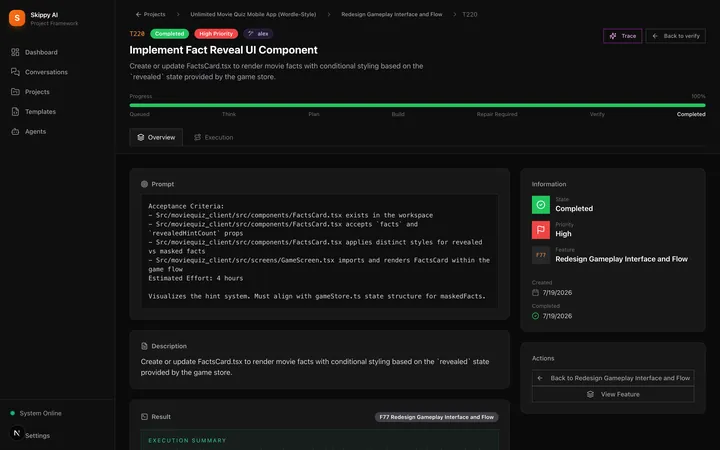The height and width of the screenshot is (450, 720).
Task: Click the Overview layers icon
Action: click(141, 137)
